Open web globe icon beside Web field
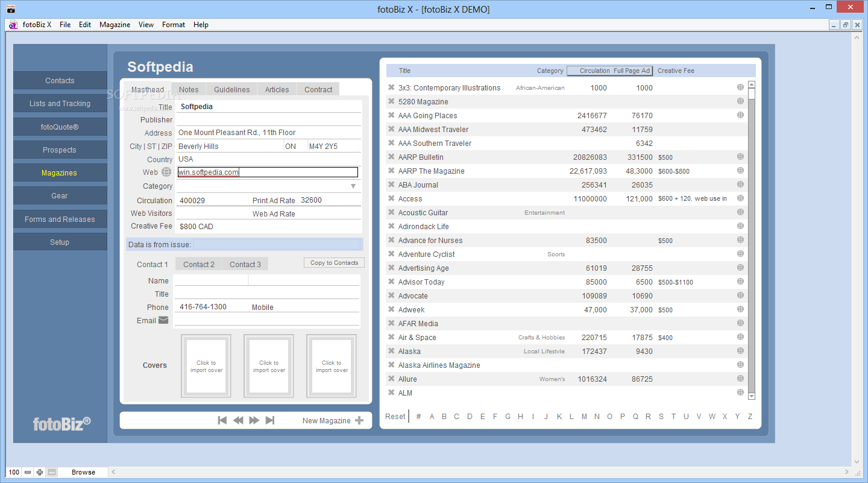Image resolution: width=868 pixels, height=483 pixels. coord(166,172)
